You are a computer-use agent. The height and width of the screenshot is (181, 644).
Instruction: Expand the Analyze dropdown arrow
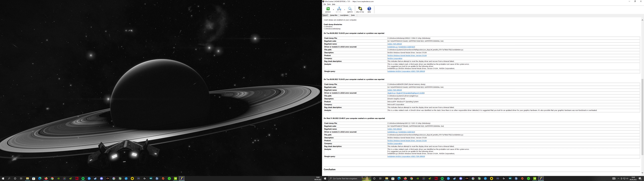tap(334, 10)
